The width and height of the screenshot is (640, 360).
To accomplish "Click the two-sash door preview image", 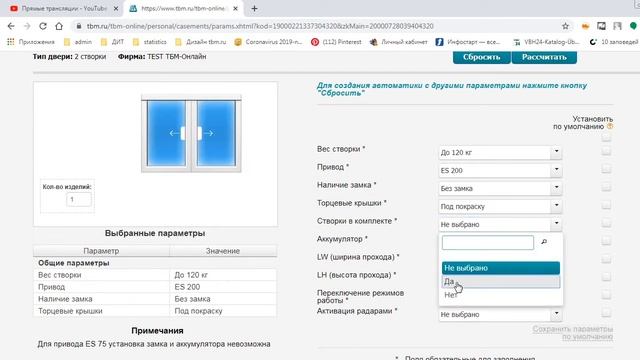I will click(191, 133).
